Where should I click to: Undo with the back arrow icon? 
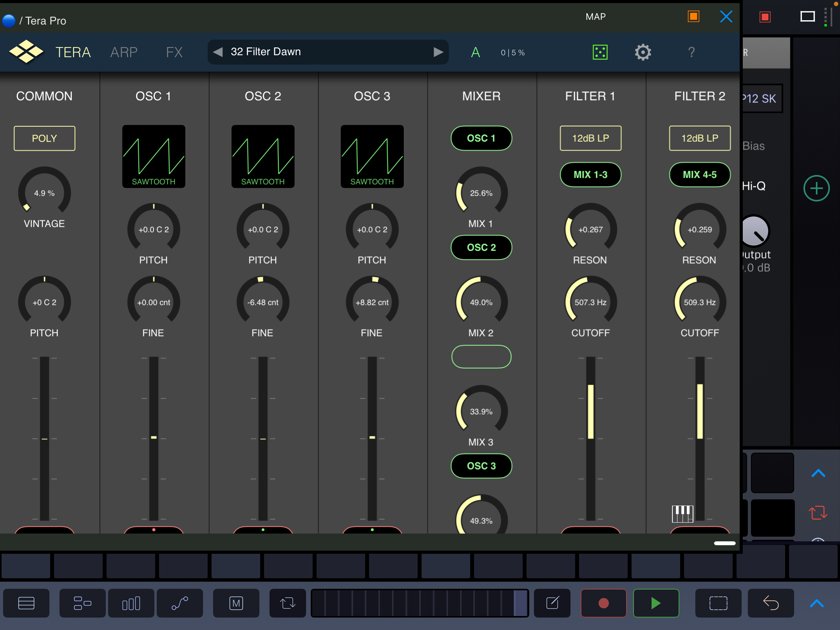coord(771,603)
